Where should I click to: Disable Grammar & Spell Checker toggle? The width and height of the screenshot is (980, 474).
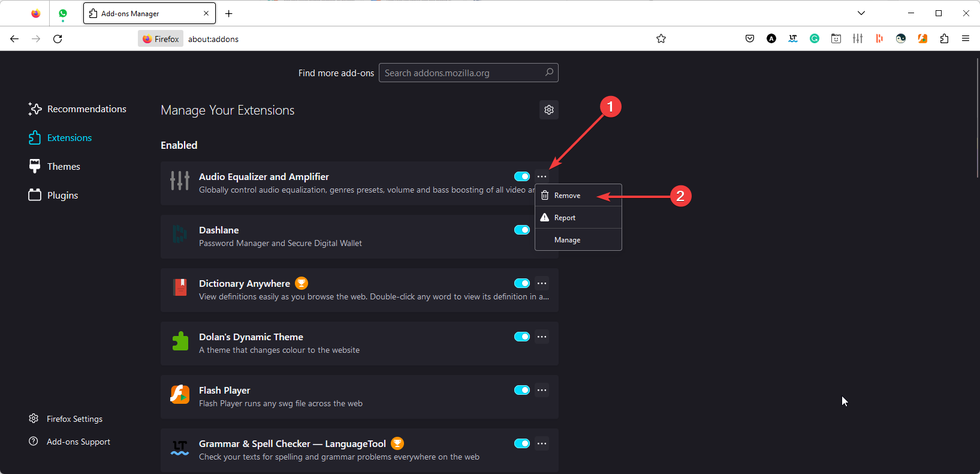522,443
